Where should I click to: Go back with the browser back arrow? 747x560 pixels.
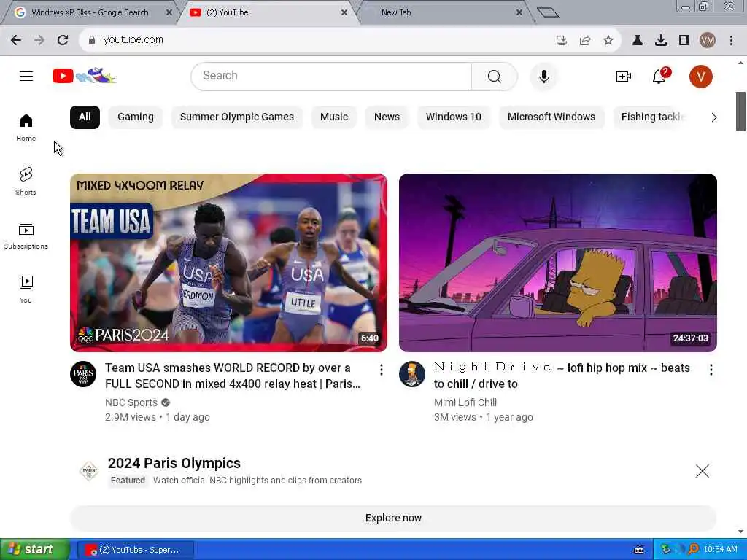click(16, 40)
